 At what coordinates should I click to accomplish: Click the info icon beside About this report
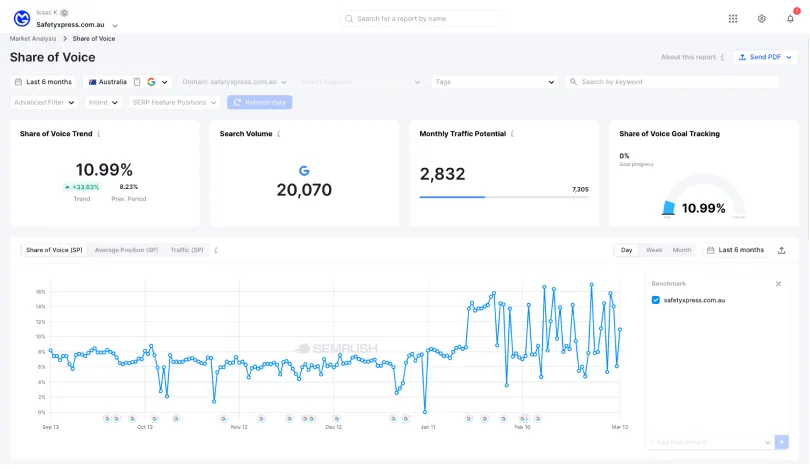tap(722, 57)
